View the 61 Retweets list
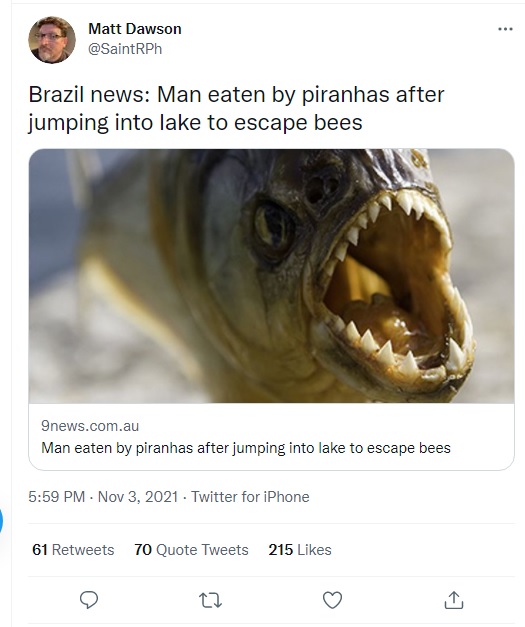This screenshot has width=525, height=627. coord(73,550)
